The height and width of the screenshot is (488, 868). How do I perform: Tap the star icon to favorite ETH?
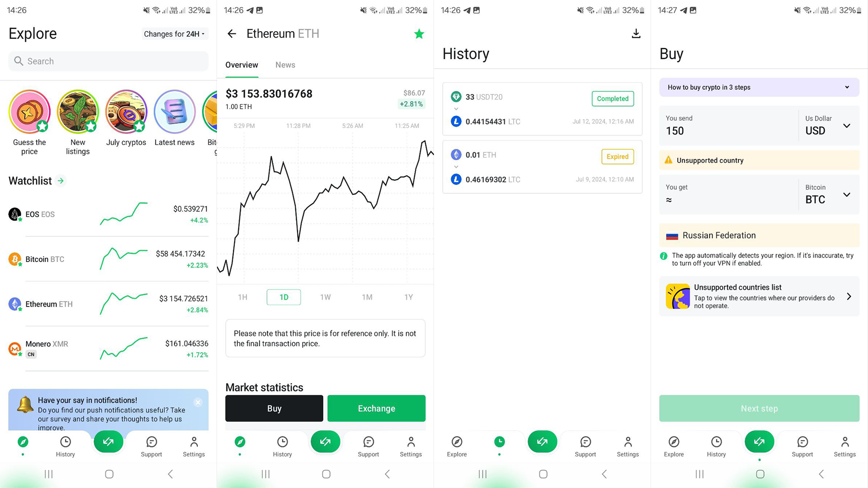tap(419, 33)
